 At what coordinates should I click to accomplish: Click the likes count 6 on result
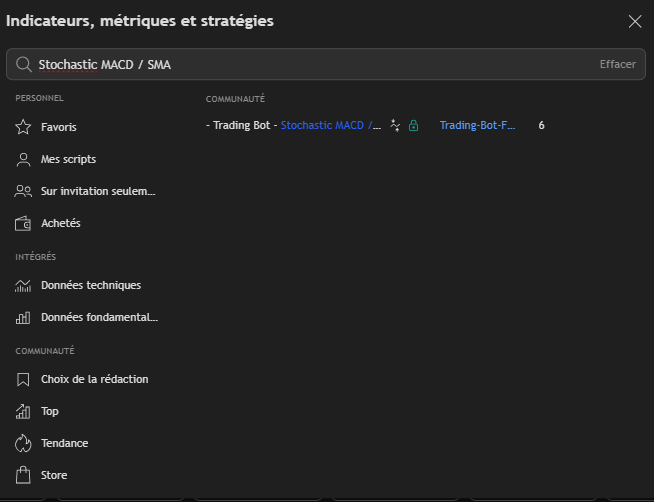[541, 126]
